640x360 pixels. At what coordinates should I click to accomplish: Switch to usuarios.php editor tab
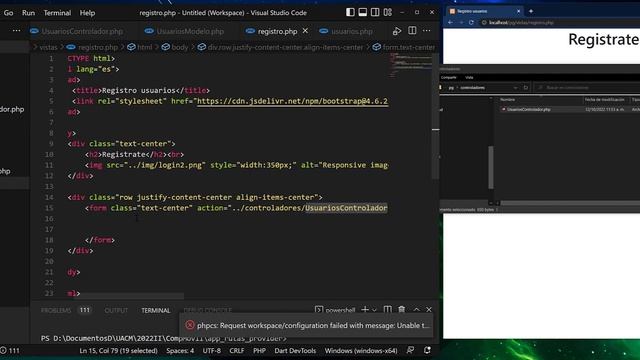[x=346, y=31]
